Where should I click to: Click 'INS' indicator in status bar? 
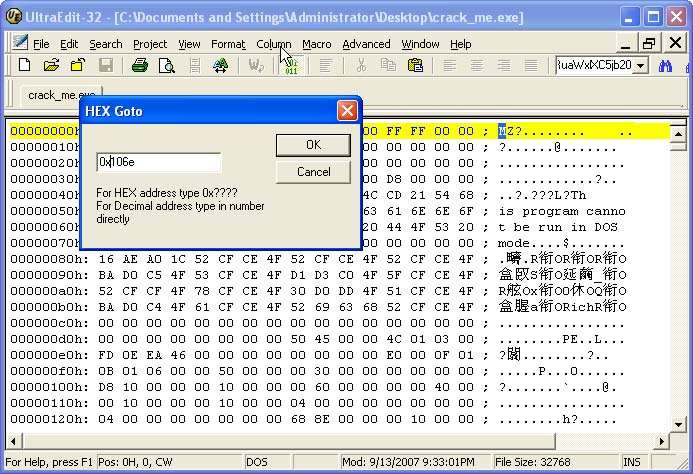point(632,462)
